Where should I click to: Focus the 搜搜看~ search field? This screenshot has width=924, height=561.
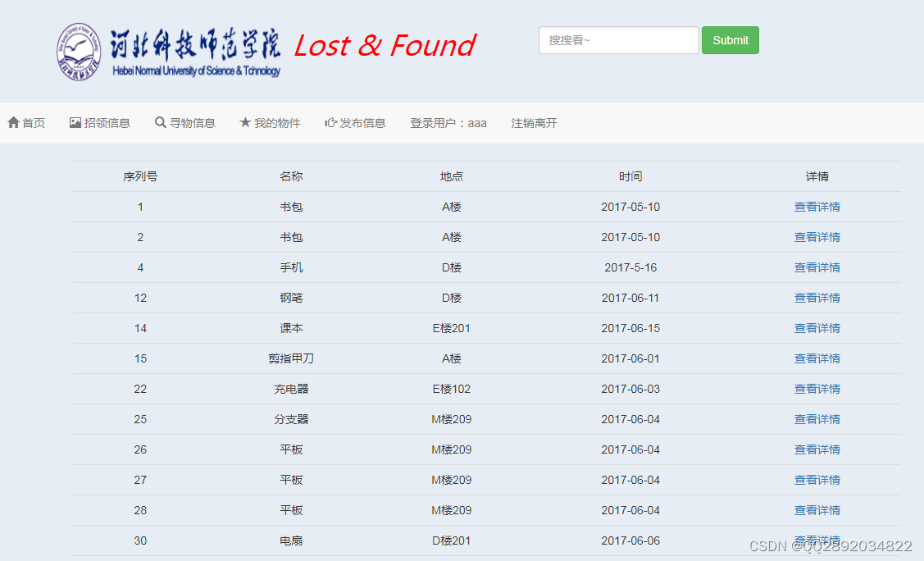point(619,40)
